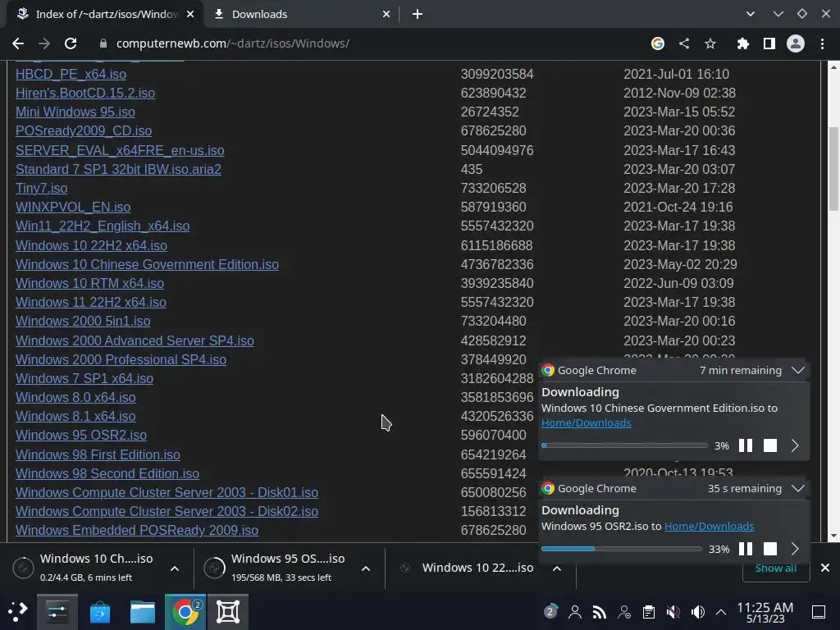The width and height of the screenshot is (840, 630).
Task: Open Hiren's.BootCD.15.2.iso link
Action: (x=85, y=94)
